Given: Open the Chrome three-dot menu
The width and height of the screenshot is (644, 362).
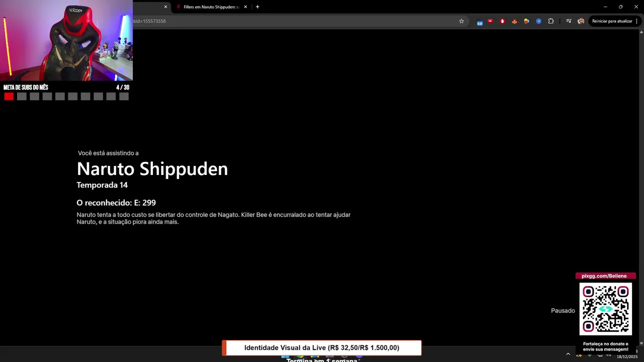Looking at the screenshot, I should (636, 21).
